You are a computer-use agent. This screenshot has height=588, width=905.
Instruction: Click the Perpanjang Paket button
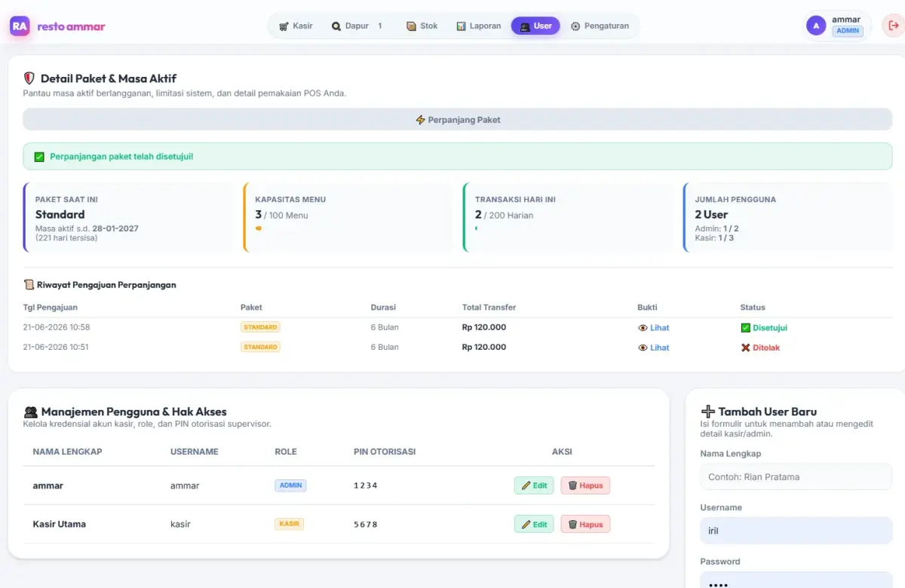point(458,120)
